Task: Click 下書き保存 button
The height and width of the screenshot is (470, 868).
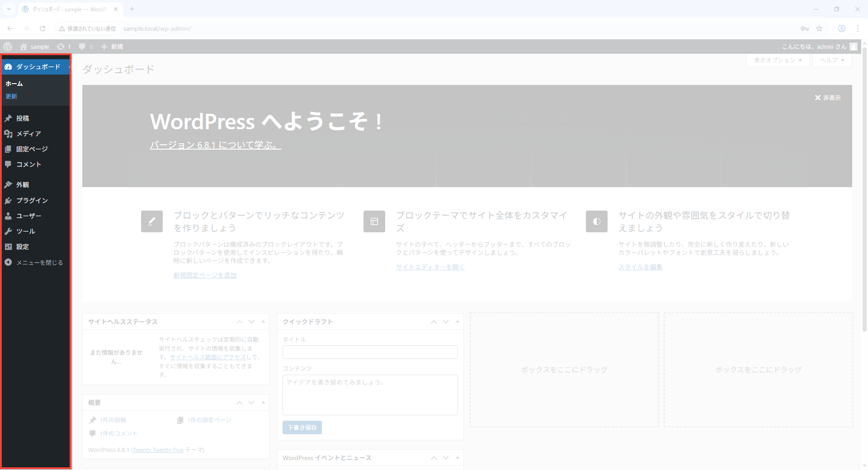Action: 302,428
